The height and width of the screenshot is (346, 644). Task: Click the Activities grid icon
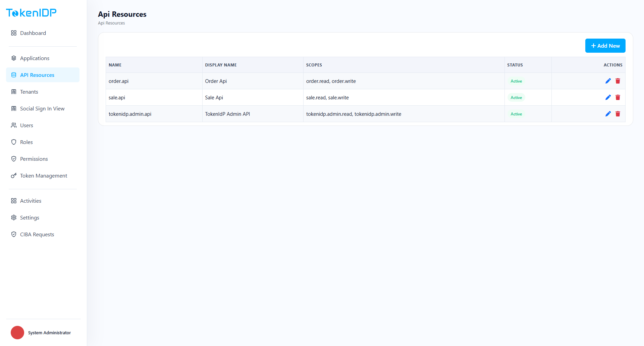click(14, 201)
